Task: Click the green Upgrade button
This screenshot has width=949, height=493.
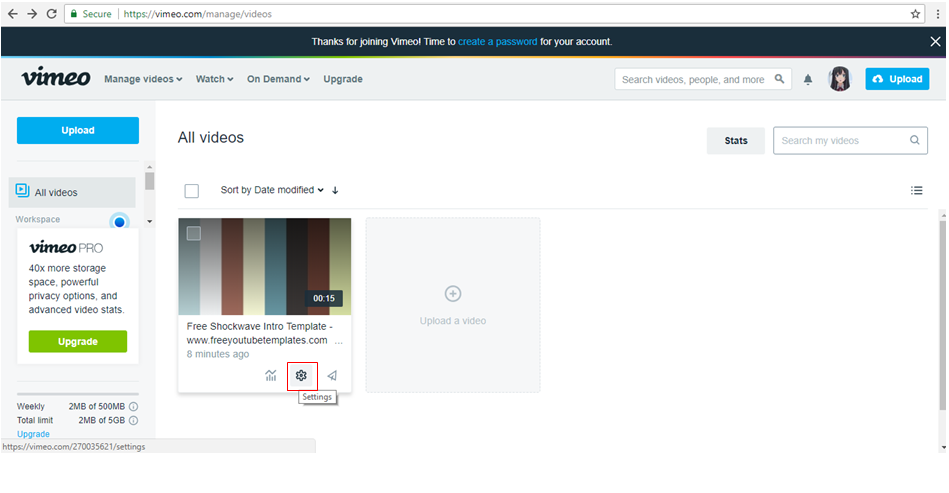Action: [77, 342]
